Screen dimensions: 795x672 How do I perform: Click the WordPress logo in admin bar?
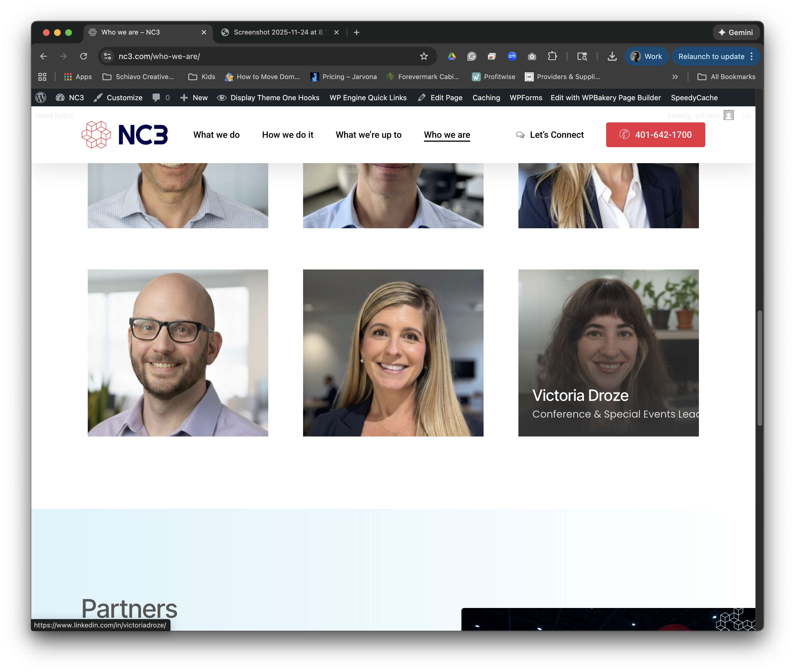41,97
